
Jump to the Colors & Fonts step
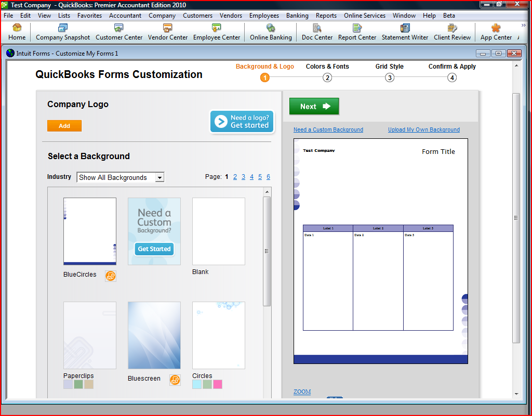[x=327, y=72]
